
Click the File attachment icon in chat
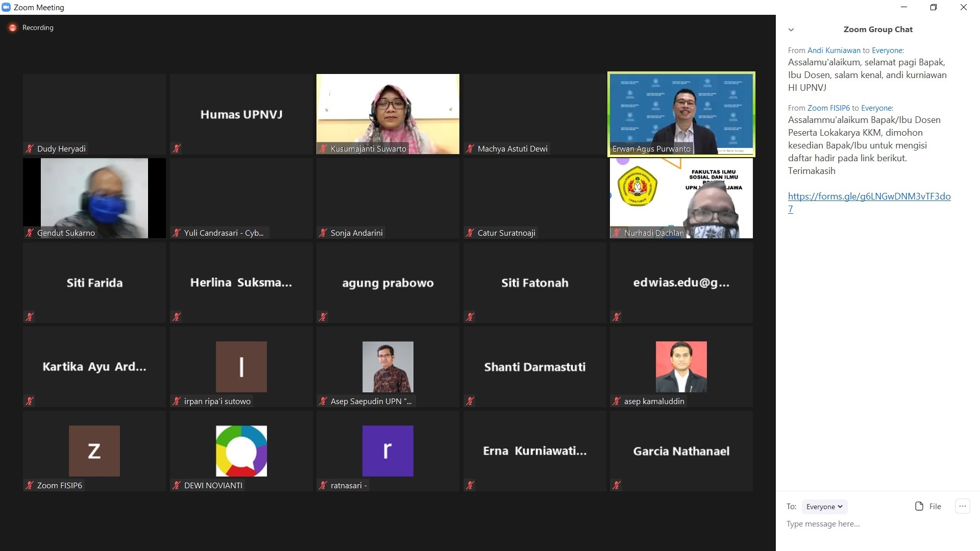[x=919, y=506]
